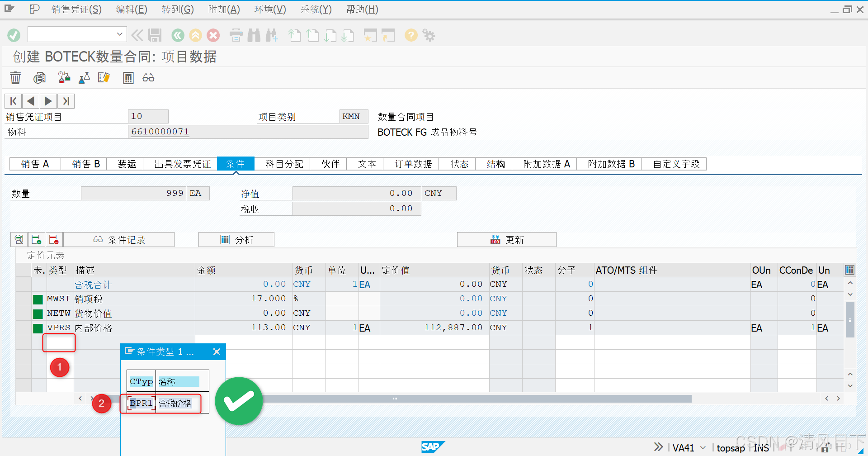Click the green Back arrow in toolbar
Image resolution: width=868 pixels, height=456 pixels.
(x=177, y=35)
